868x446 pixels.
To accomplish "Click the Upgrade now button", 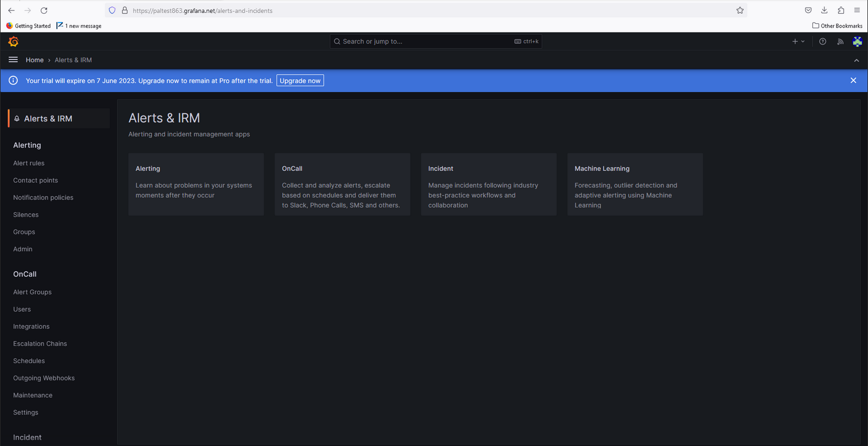I will [300, 81].
